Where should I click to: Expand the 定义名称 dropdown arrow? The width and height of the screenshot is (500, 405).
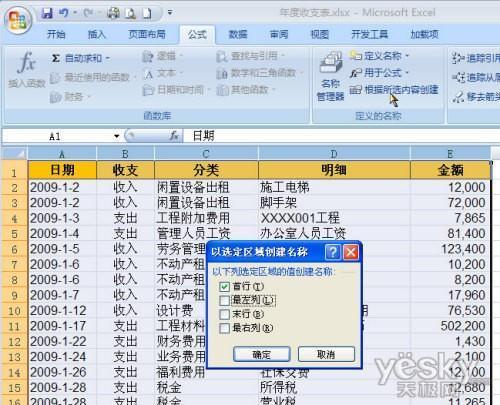pos(407,56)
